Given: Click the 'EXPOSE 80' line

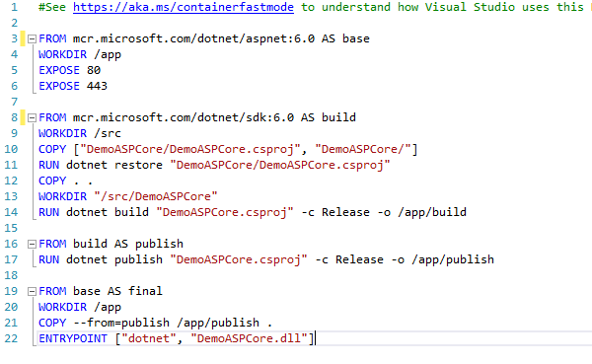Looking at the screenshot, I should [69, 70].
